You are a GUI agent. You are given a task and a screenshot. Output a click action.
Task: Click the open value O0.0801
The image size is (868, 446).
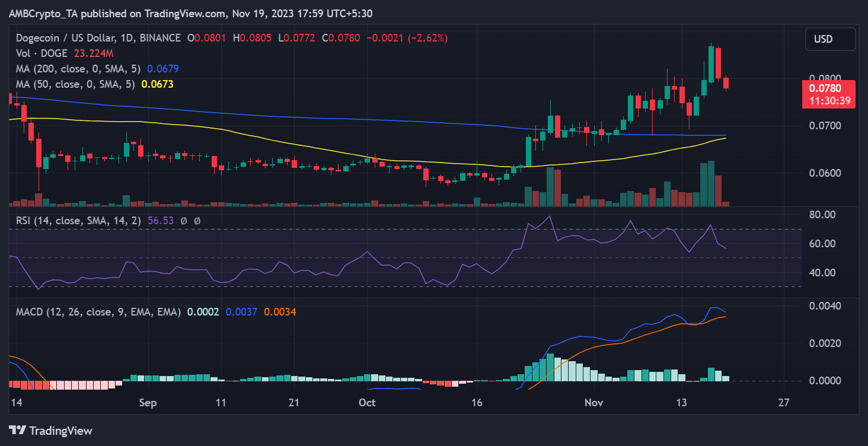tap(208, 38)
